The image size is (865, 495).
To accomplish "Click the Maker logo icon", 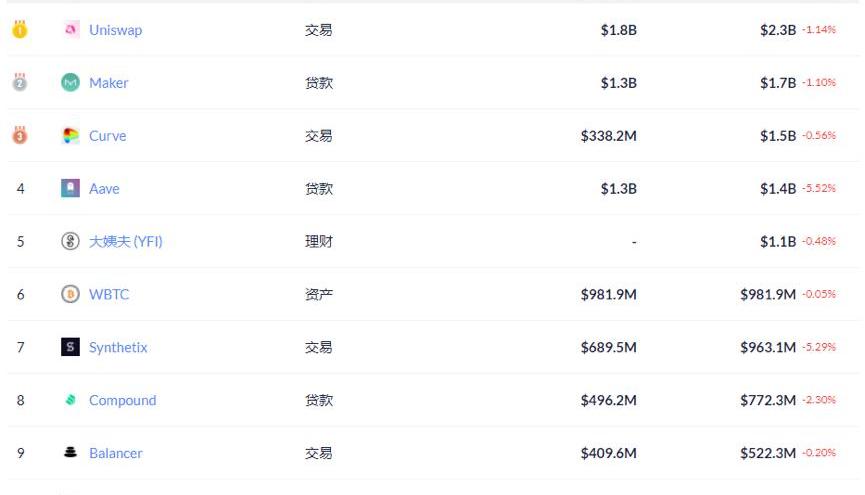I will tap(70, 83).
